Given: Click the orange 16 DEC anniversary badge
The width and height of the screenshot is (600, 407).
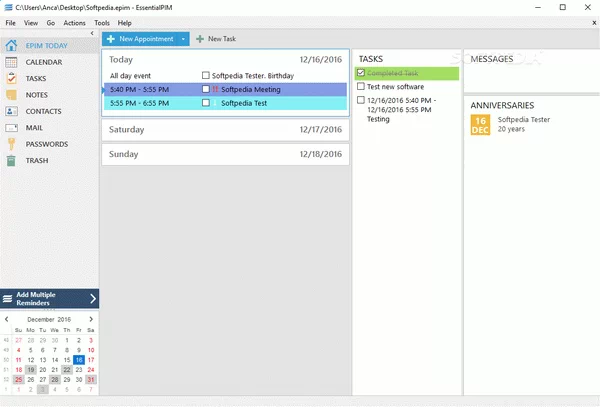Looking at the screenshot, I should pos(480,123).
